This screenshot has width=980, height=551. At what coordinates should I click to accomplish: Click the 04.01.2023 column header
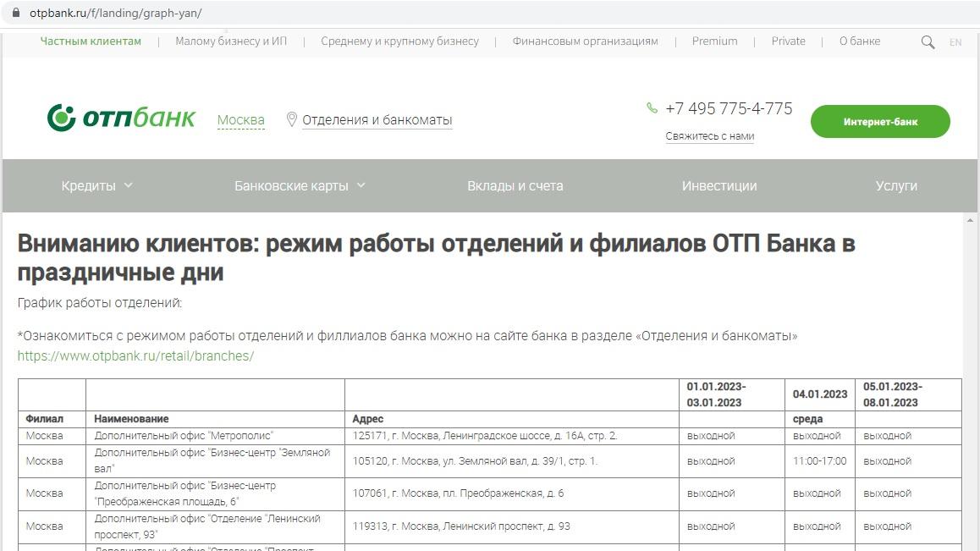point(820,394)
